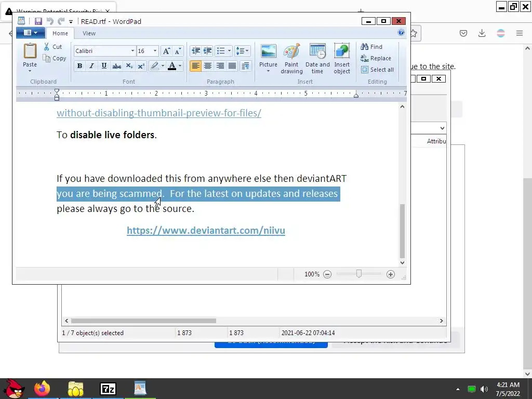Open the font color dropdown arrow
The image size is (532, 399).
180,66
